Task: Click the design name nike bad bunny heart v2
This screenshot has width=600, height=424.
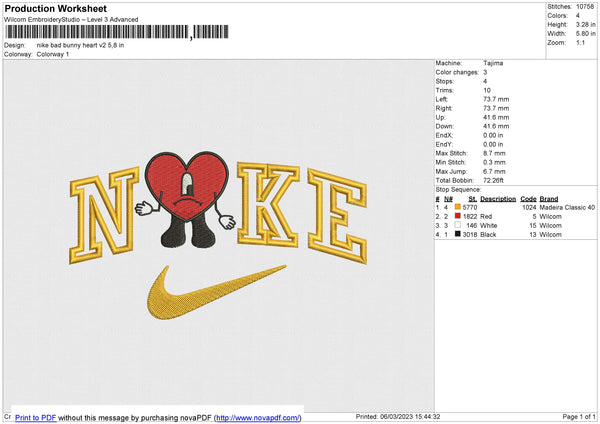Action: (80, 45)
